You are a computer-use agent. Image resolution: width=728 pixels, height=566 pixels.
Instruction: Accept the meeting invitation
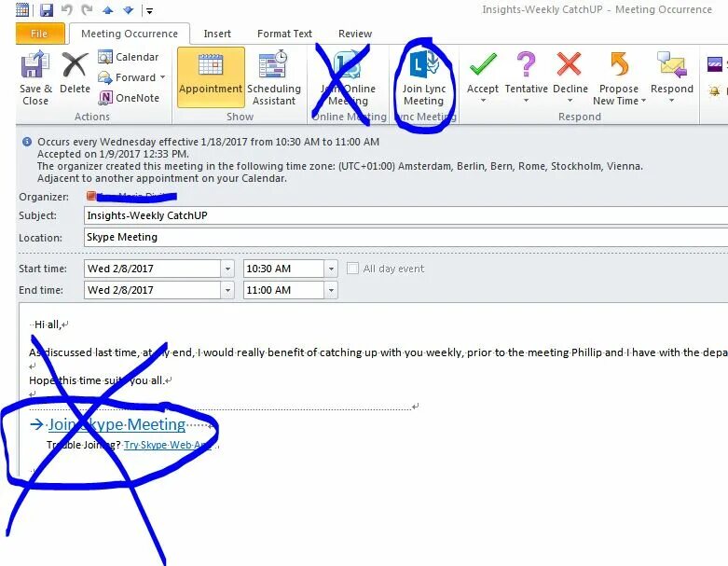(483, 72)
